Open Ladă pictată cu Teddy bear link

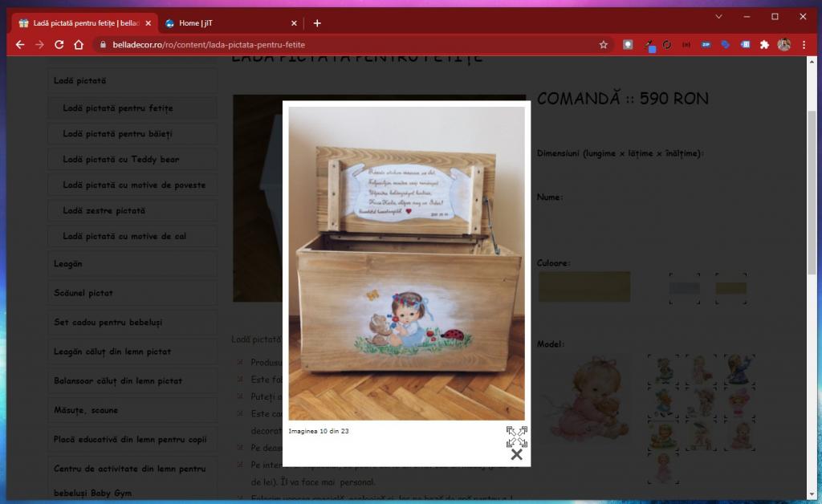click(x=121, y=159)
